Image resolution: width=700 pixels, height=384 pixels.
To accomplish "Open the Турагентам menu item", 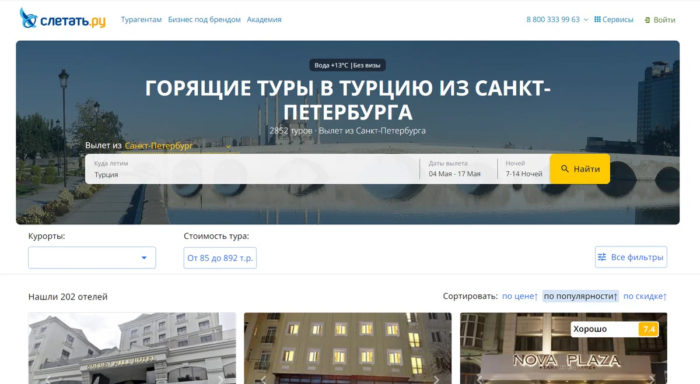I will pos(141,19).
